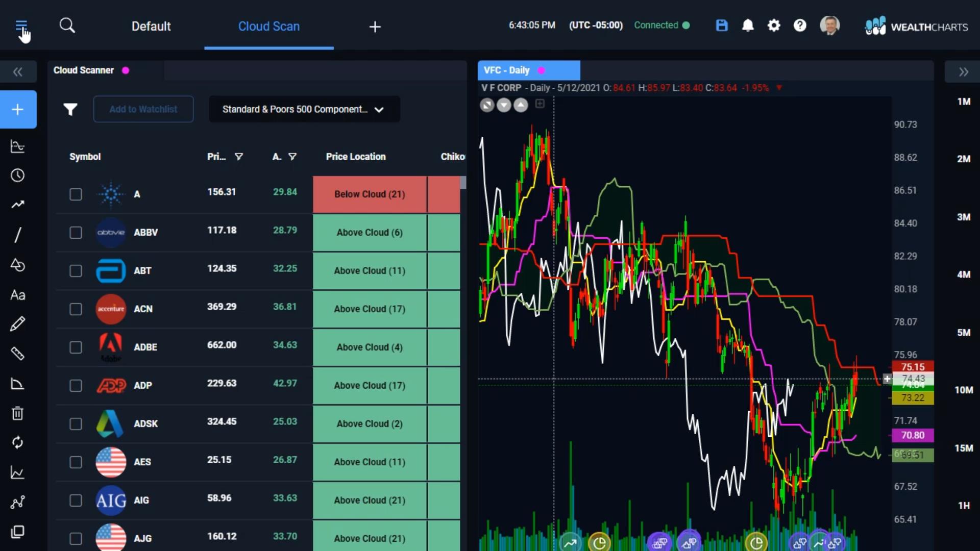Click the yellow 73.22 price label
Image resolution: width=980 pixels, height=551 pixels.
coord(913,398)
